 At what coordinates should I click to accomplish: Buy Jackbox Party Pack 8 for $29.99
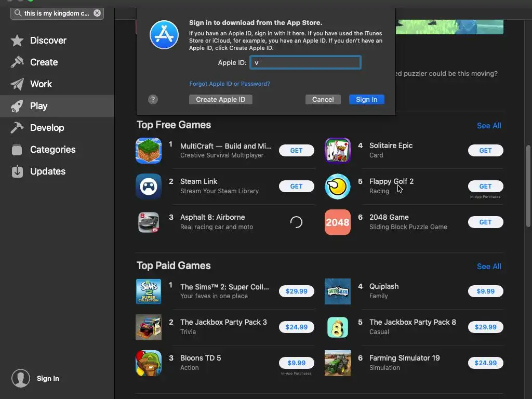[486, 327]
